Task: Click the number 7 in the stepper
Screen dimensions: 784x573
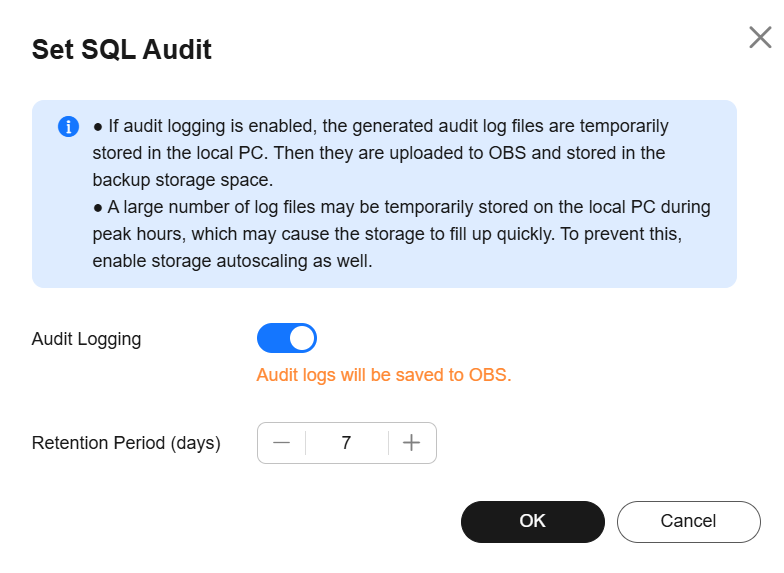Action: (346, 442)
